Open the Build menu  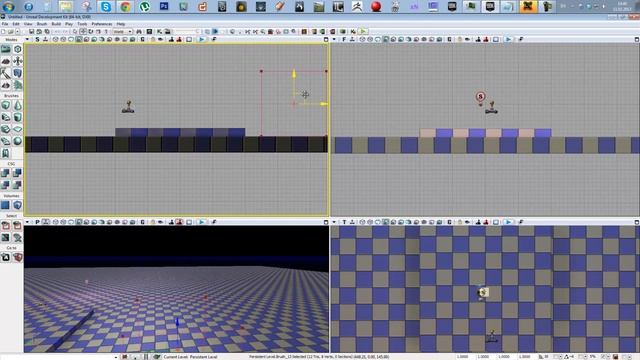56,24
